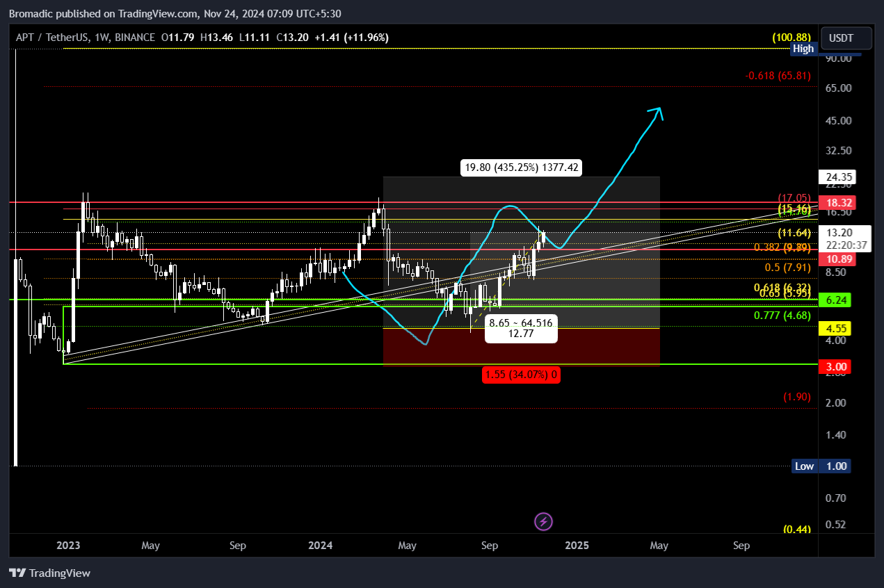
Task: Click the (100.88) yellow level label
Action: click(x=791, y=37)
